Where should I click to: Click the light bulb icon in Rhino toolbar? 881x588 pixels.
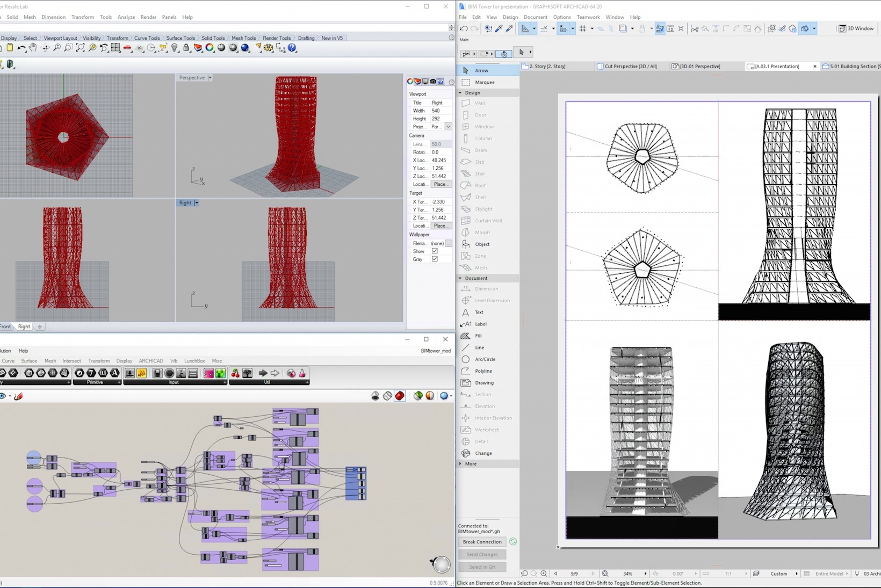[174, 48]
